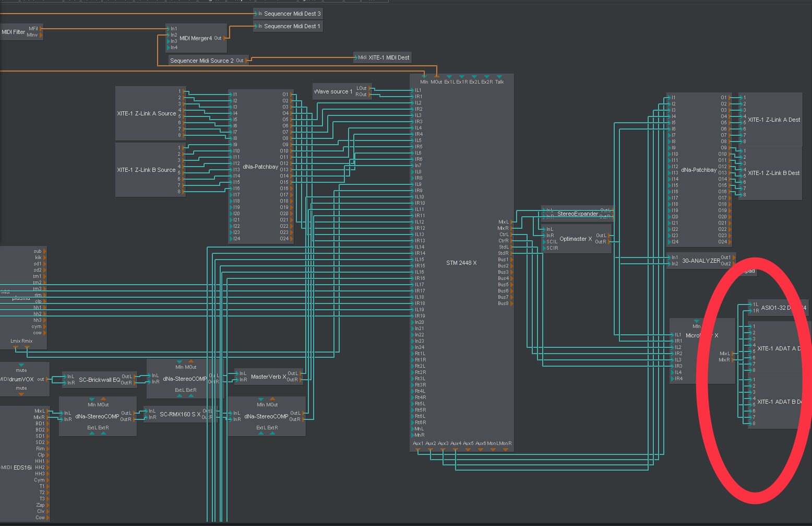Click the Bus1 output port on STM 2448 X
Viewport: 812px width, 526px height.
pyautogui.click(x=511, y=260)
